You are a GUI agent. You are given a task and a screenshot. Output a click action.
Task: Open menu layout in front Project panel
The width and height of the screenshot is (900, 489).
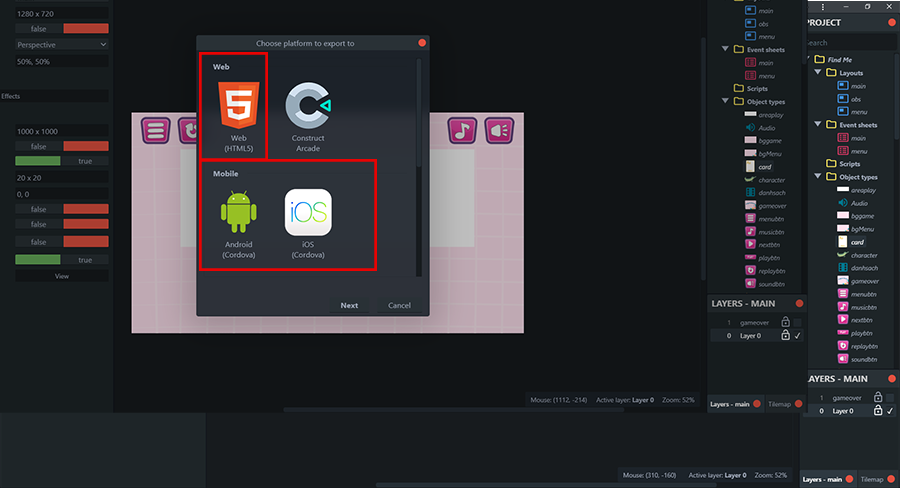tap(852, 112)
